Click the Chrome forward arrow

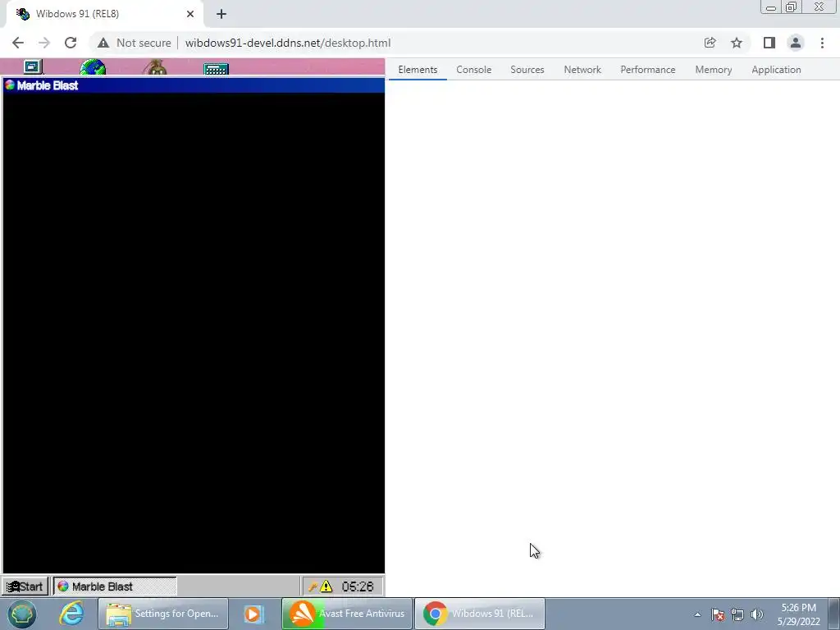[44, 43]
